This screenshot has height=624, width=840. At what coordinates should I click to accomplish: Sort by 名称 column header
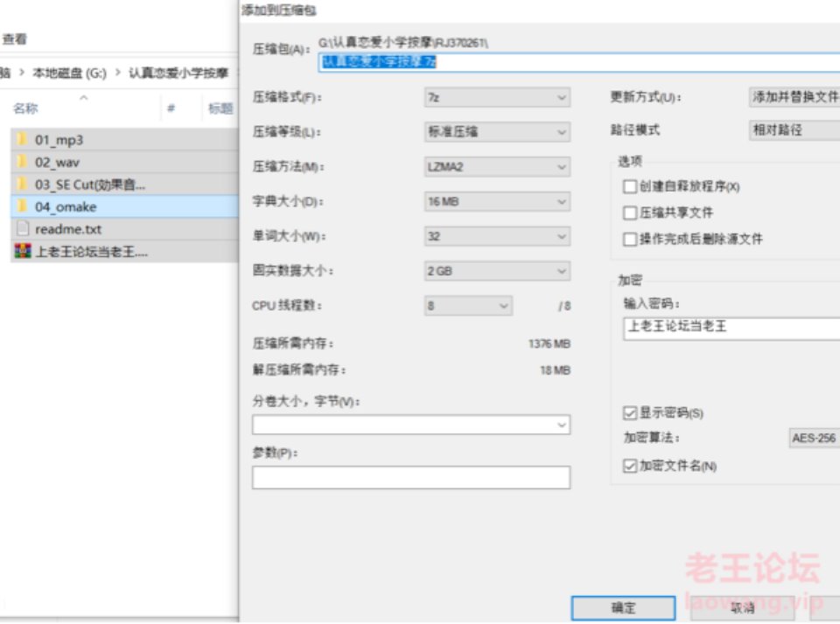click(25, 109)
